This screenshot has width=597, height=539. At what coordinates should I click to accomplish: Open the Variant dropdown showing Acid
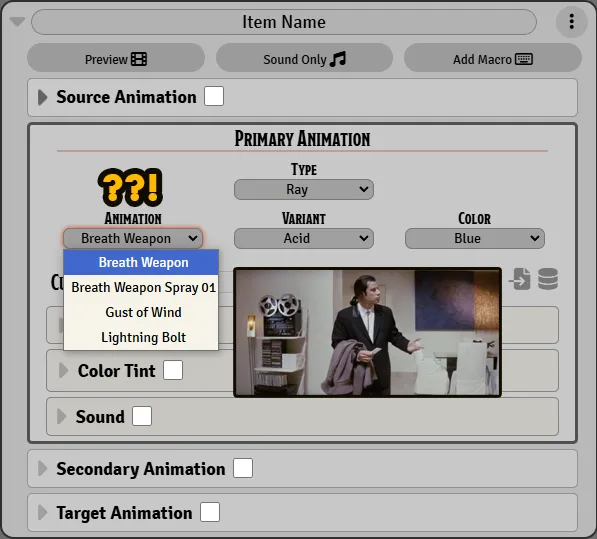[x=304, y=238]
